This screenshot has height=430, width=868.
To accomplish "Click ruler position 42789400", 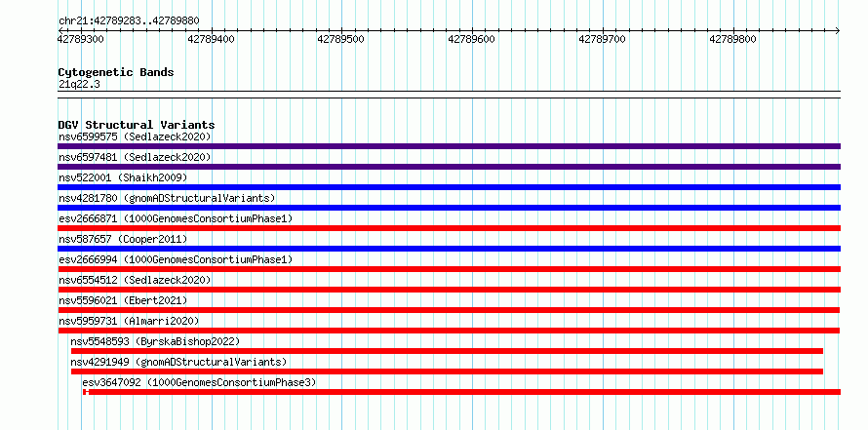I will (211, 39).
